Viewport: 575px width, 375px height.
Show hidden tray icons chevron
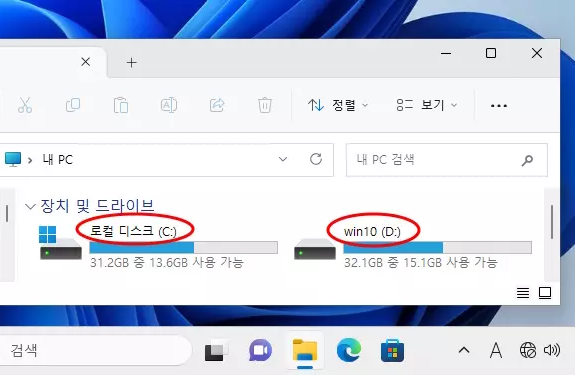(464, 350)
